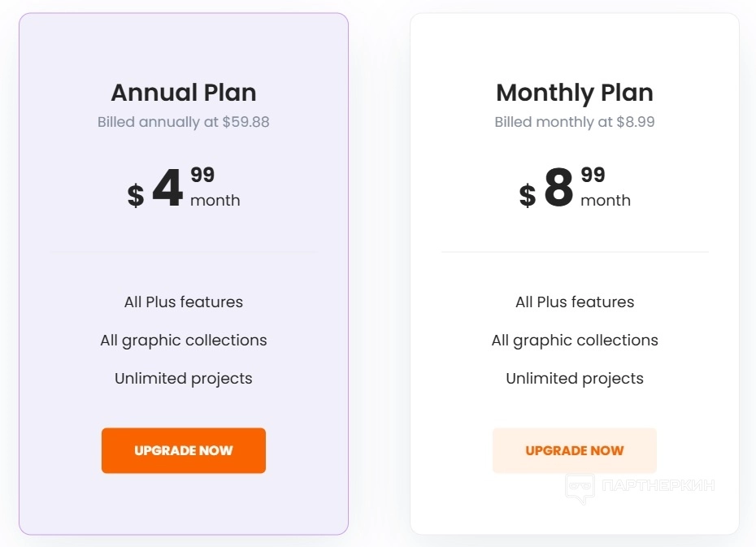The height and width of the screenshot is (547, 756).
Task: Click the 'Billed monthly at $8.99' text
Action: [x=575, y=123]
